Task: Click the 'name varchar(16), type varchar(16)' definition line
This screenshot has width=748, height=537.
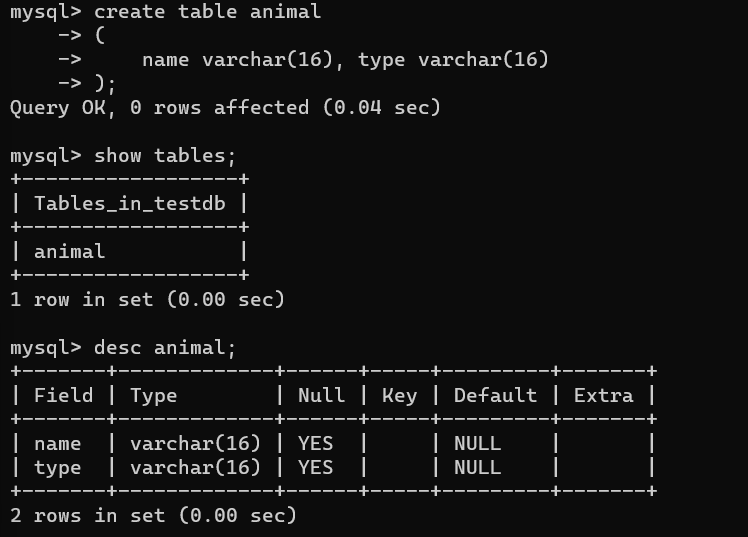Action: click(x=345, y=60)
